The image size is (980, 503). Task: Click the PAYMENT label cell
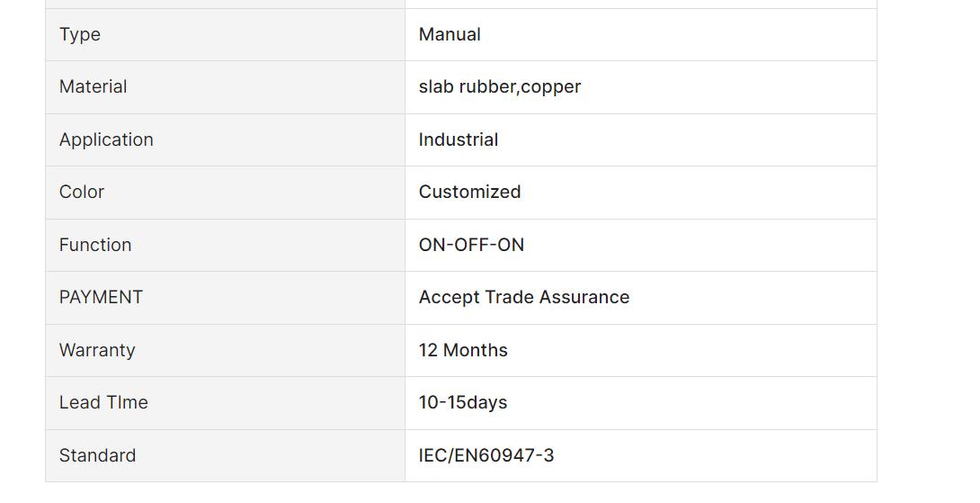point(225,297)
